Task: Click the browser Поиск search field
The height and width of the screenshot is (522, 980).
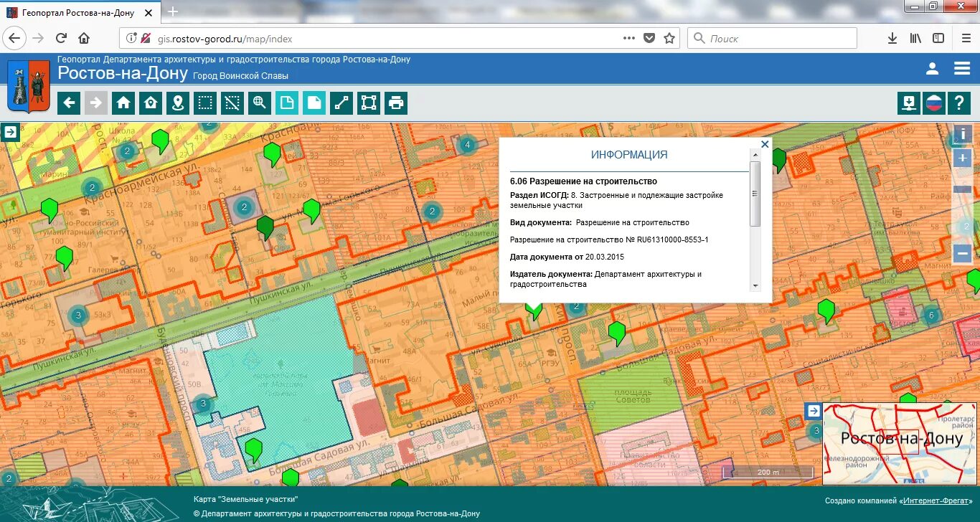Action: point(772,39)
